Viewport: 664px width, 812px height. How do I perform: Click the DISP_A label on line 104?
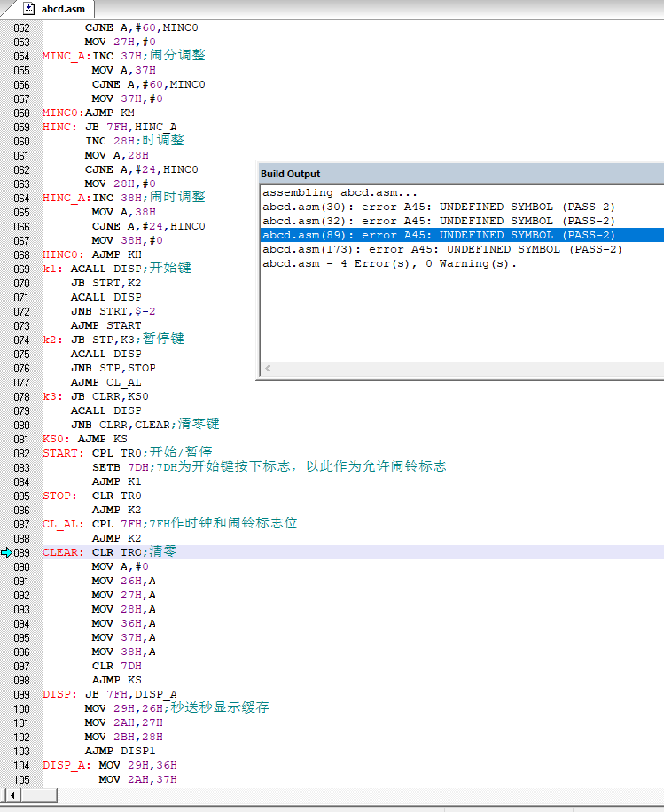(66, 765)
